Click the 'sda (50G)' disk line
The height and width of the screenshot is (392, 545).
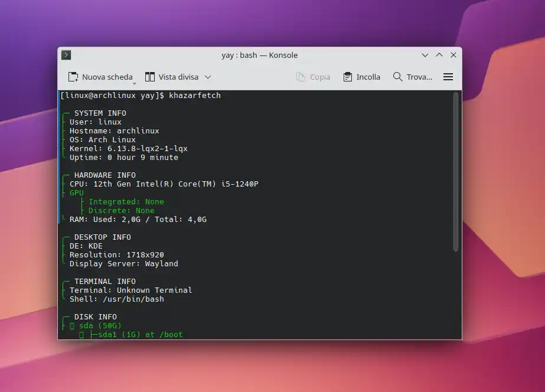pyautogui.click(x=100, y=326)
